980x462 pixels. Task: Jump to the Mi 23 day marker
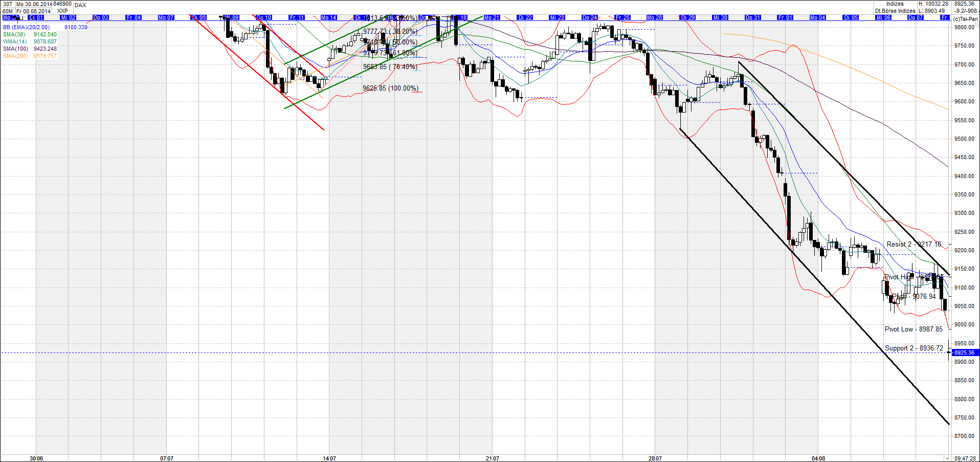point(557,17)
